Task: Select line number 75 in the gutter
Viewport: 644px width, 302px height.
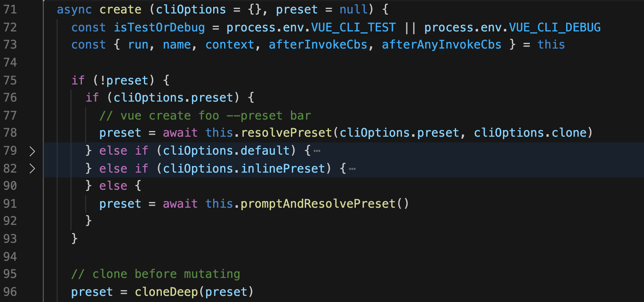Action: [10, 80]
